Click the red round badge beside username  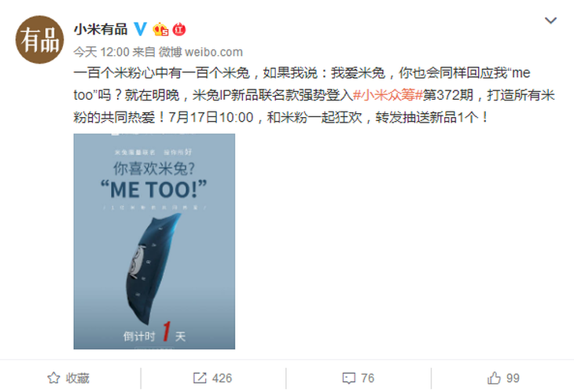pos(179,29)
